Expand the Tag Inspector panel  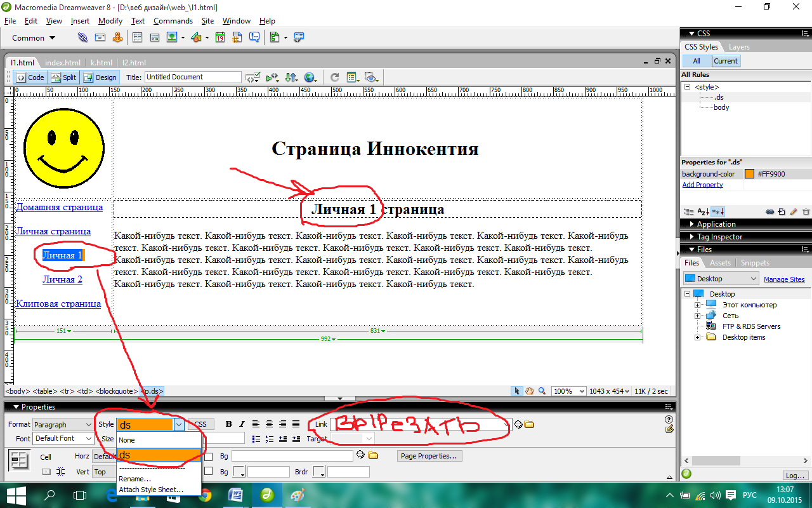[719, 237]
